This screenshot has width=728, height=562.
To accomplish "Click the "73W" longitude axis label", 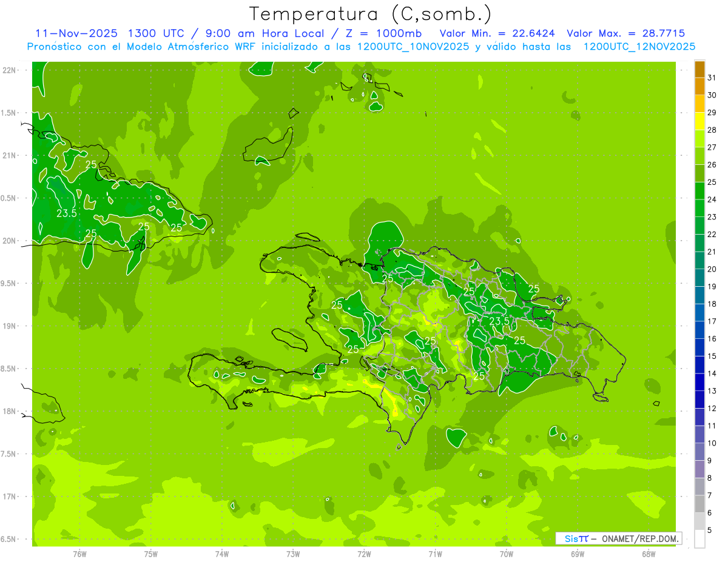I will pyautogui.click(x=293, y=554).
